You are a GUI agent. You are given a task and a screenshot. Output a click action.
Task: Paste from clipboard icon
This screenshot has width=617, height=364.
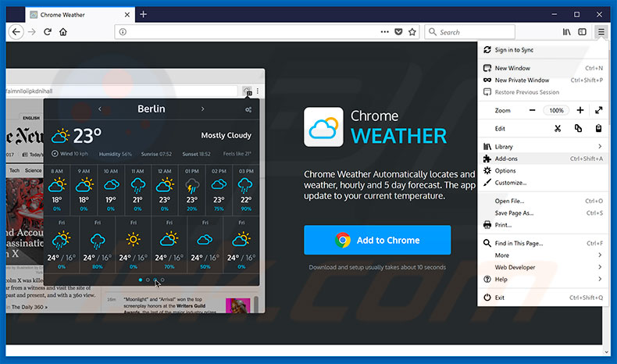coord(598,128)
